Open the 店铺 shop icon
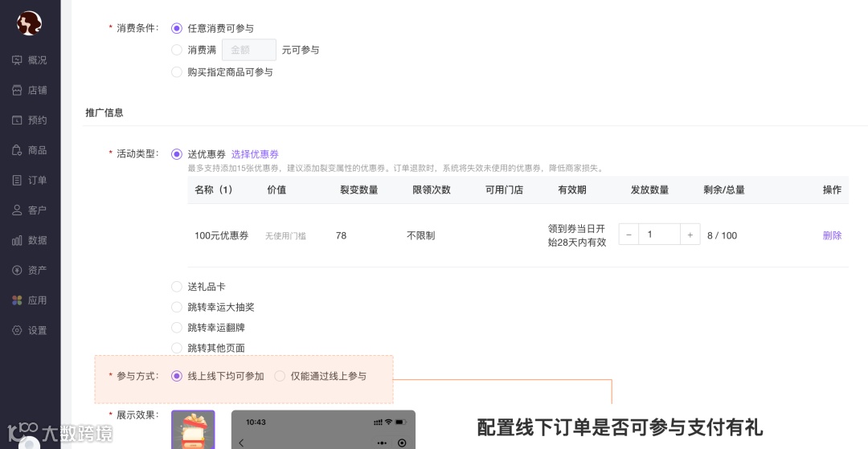Viewport: 868px width, 449px height. (x=17, y=90)
